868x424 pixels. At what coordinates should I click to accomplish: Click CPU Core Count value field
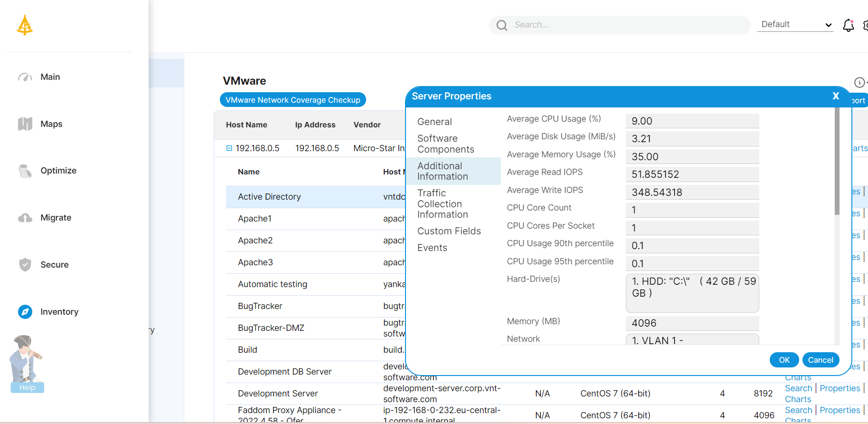[692, 210]
